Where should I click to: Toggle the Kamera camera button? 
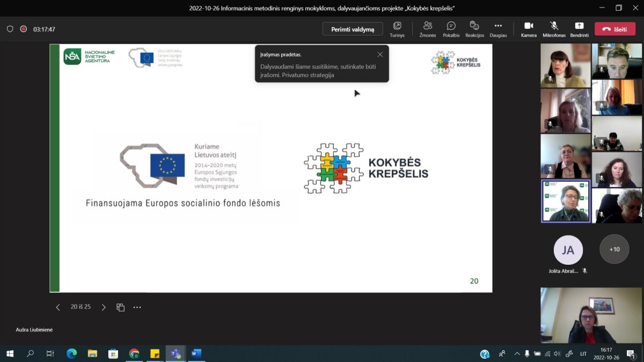click(x=529, y=29)
